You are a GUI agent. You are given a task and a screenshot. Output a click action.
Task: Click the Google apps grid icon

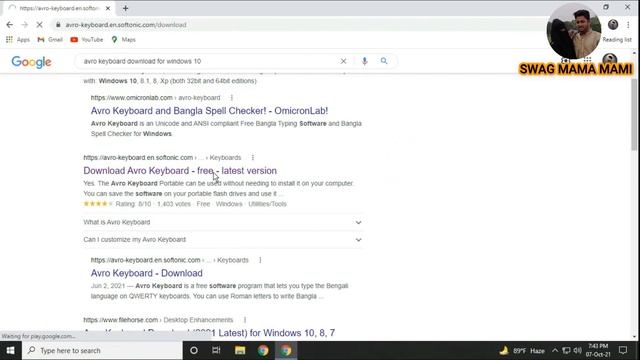point(587,60)
